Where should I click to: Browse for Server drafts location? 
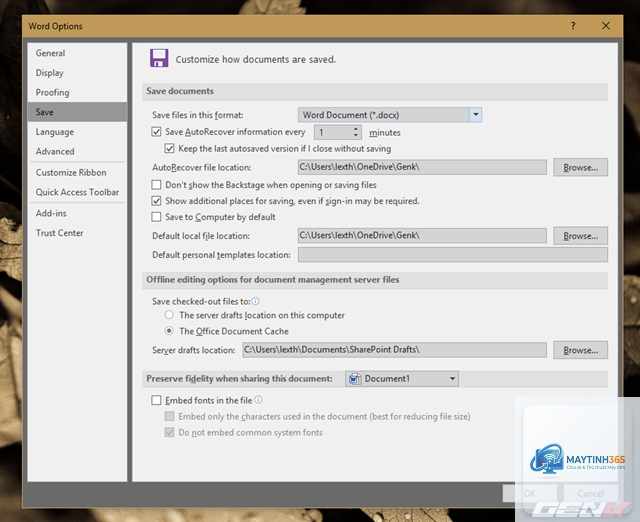[x=580, y=350]
